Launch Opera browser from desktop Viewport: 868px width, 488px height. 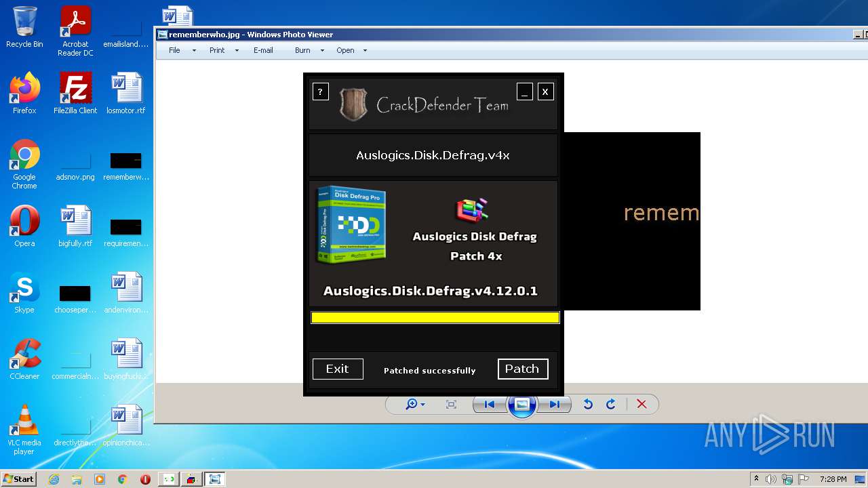point(24,226)
